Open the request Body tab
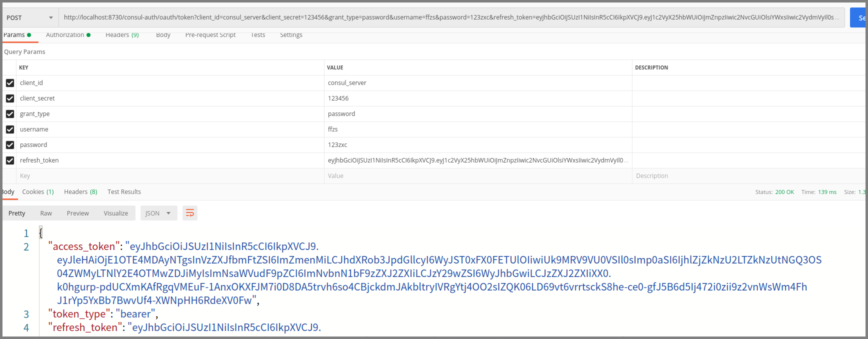The image size is (868, 339). (163, 35)
